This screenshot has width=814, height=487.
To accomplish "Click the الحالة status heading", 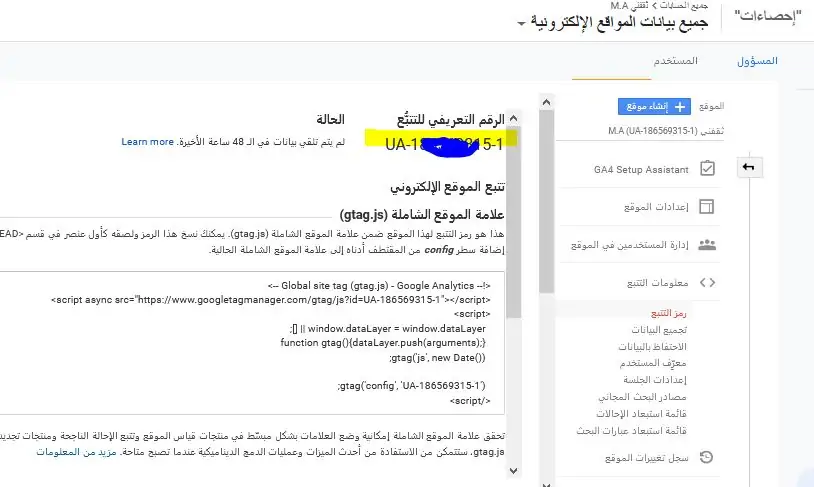I will coord(330,119).
